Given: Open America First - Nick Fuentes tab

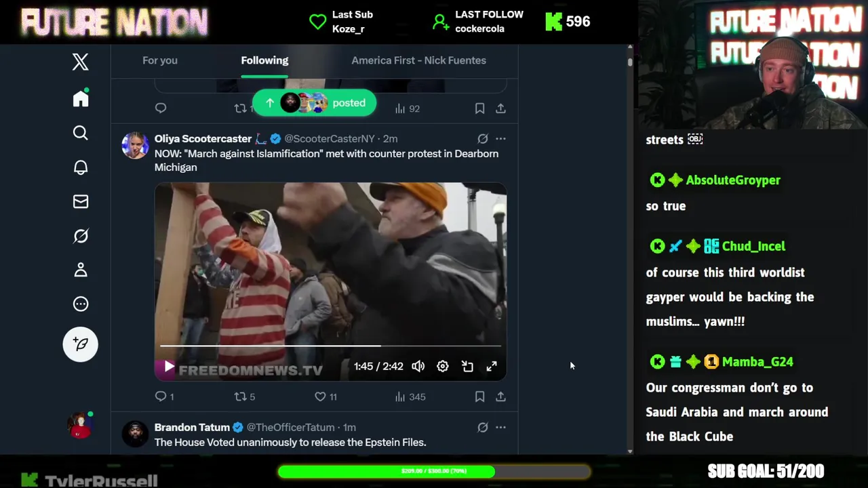Looking at the screenshot, I should click(418, 60).
